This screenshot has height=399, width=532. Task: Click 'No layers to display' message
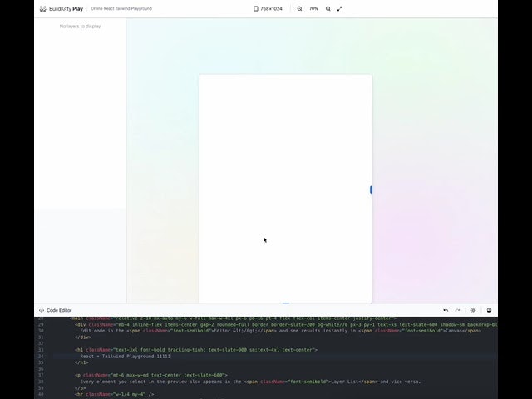[80, 26]
